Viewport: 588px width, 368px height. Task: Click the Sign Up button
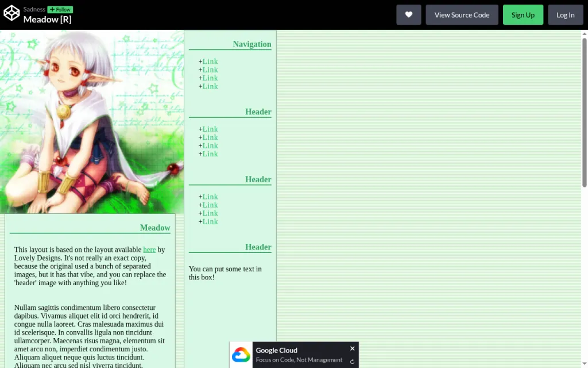[523, 14]
